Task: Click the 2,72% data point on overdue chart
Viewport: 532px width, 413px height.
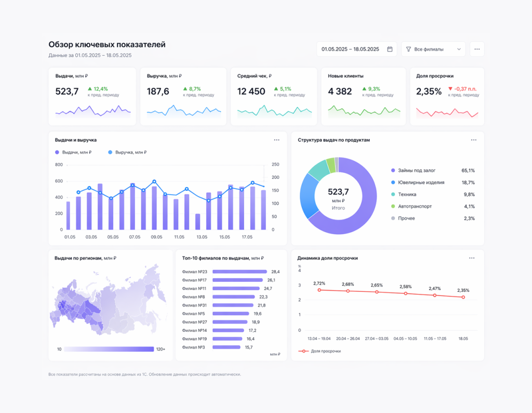Action: 320,290
